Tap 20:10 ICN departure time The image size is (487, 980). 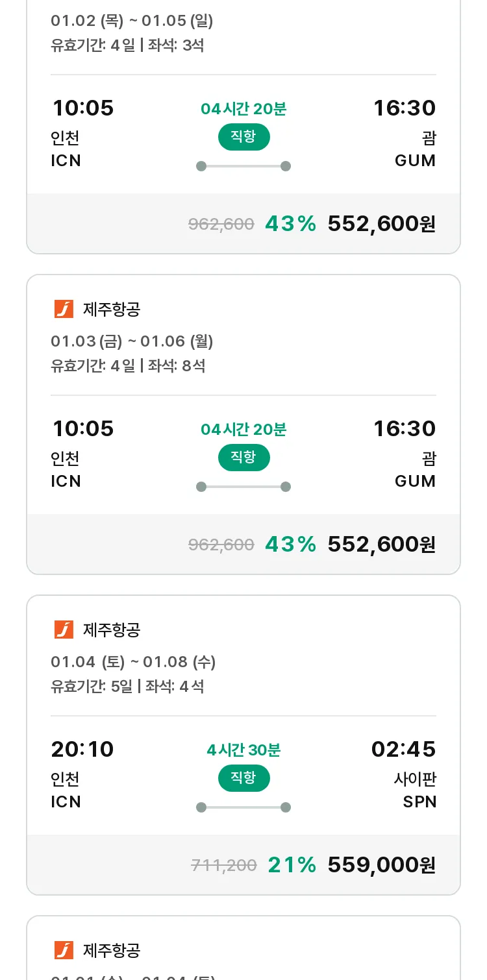(82, 750)
